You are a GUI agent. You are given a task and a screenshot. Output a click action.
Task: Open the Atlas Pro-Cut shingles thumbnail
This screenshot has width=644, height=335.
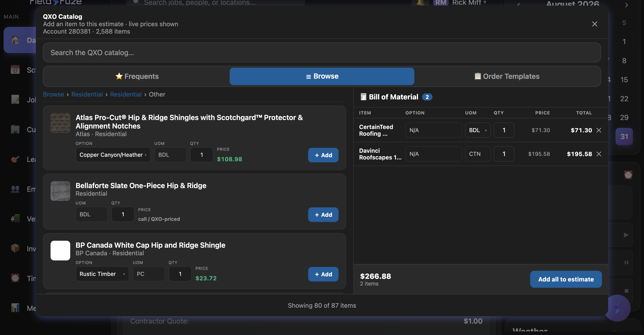(x=60, y=123)
